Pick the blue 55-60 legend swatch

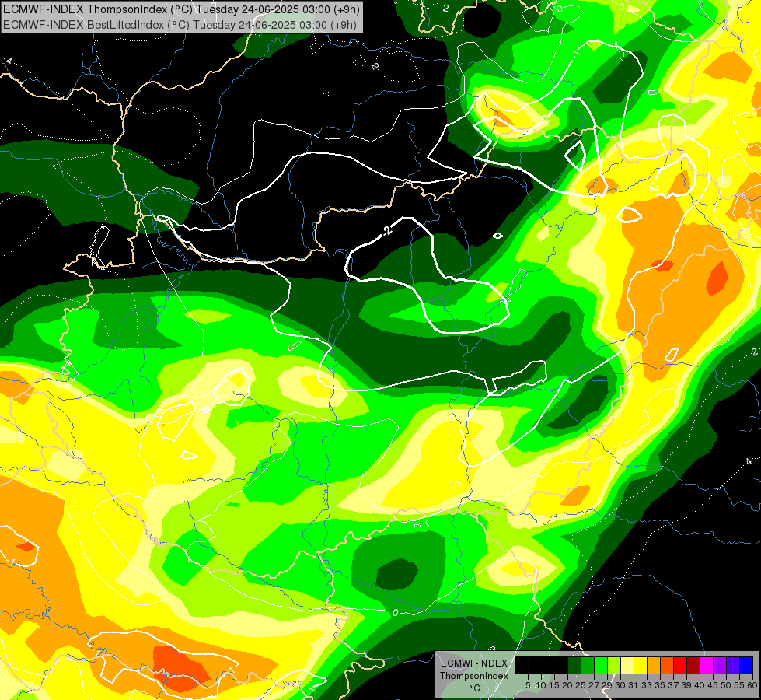[x=746, y=665]
